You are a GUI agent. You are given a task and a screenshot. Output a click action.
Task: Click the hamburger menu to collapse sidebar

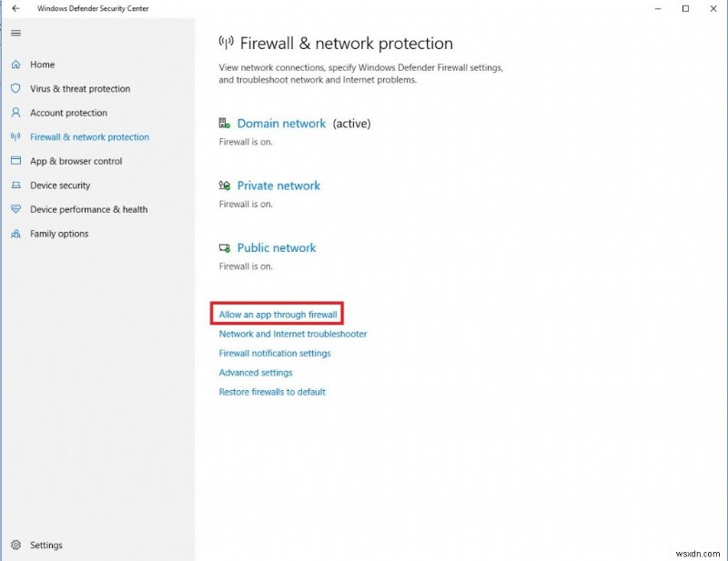tap(15, 33)
